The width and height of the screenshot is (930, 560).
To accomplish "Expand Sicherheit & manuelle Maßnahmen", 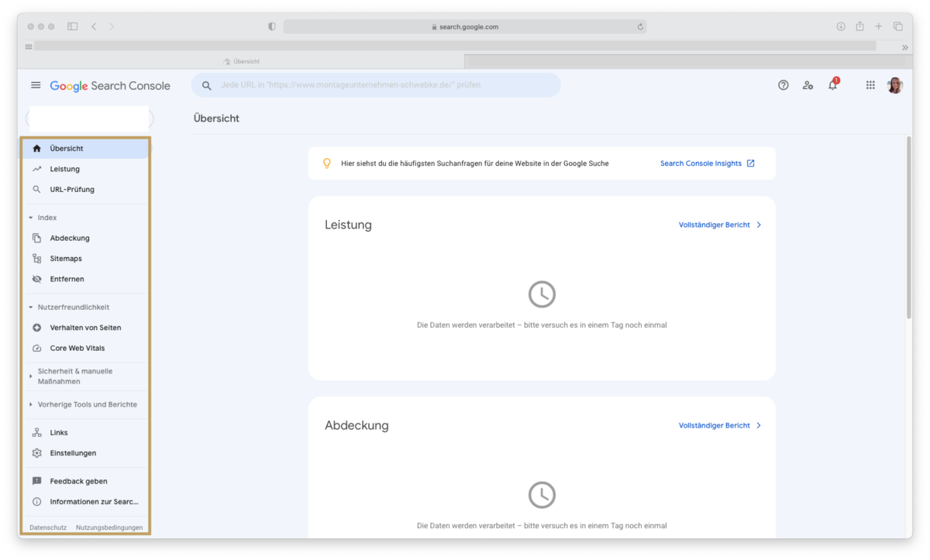I will click(29, 376).
